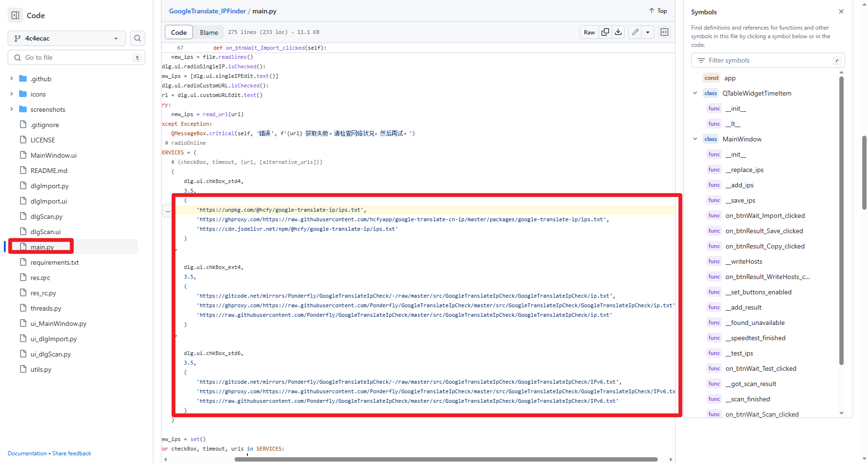Click the edit file pencil icon

[635, 32]
